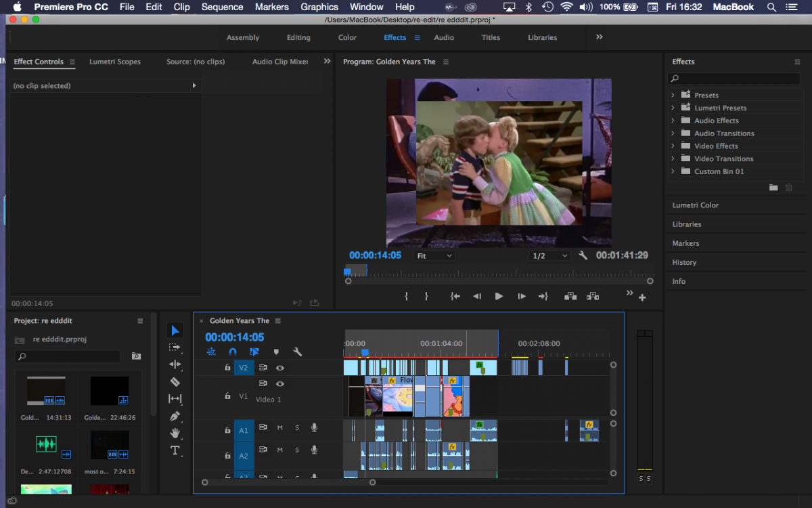Expand the Lumetri Presets folder
The image size is (812, 508).
click(x=673, y=108)
